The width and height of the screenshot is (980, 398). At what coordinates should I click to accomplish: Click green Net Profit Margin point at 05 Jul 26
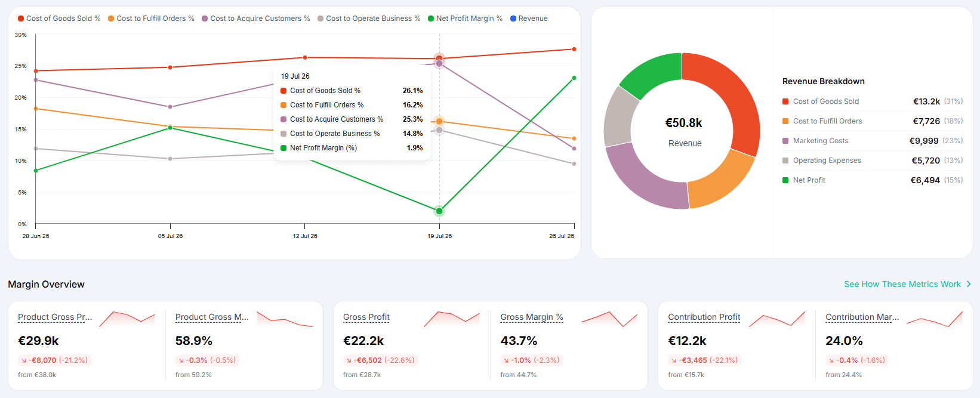pyautogui.click(x=170, y=128)
